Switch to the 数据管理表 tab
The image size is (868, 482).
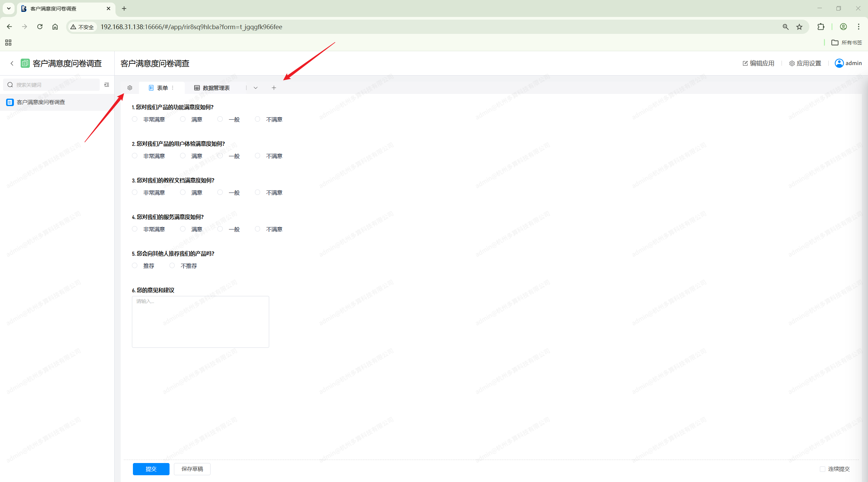[x=212, y=88]
